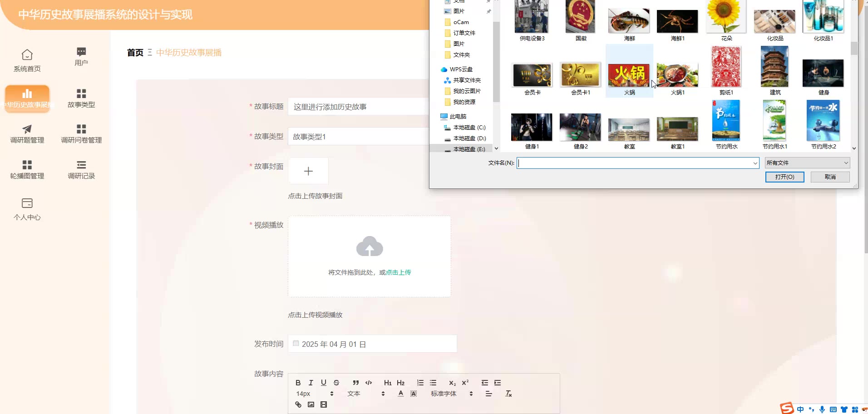The image size is (868, 414).
Task: Insert an image in the editor
Action: pyautogui.click(x=311, y=404)
